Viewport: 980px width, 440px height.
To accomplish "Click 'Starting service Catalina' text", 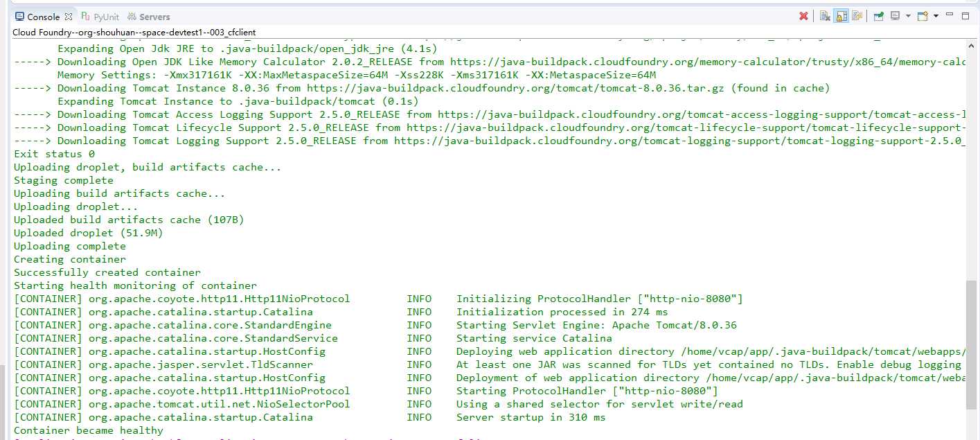I will pos(534,338).
